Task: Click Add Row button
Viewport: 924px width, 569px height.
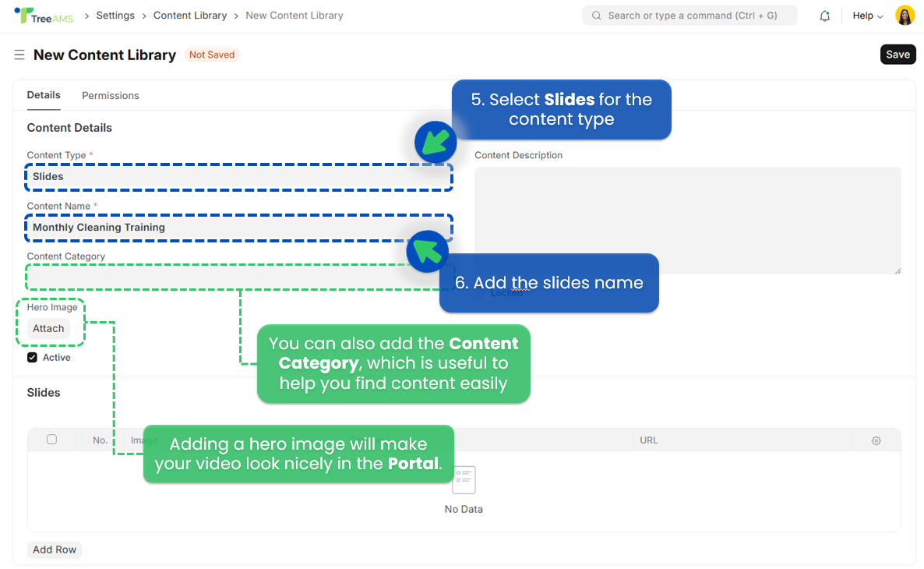Action: [55, 550]
